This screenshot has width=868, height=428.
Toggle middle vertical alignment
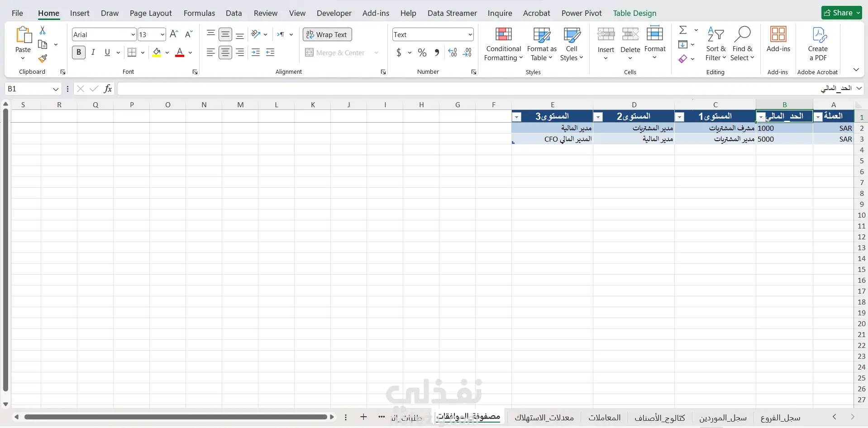click(x=225, y=34)
